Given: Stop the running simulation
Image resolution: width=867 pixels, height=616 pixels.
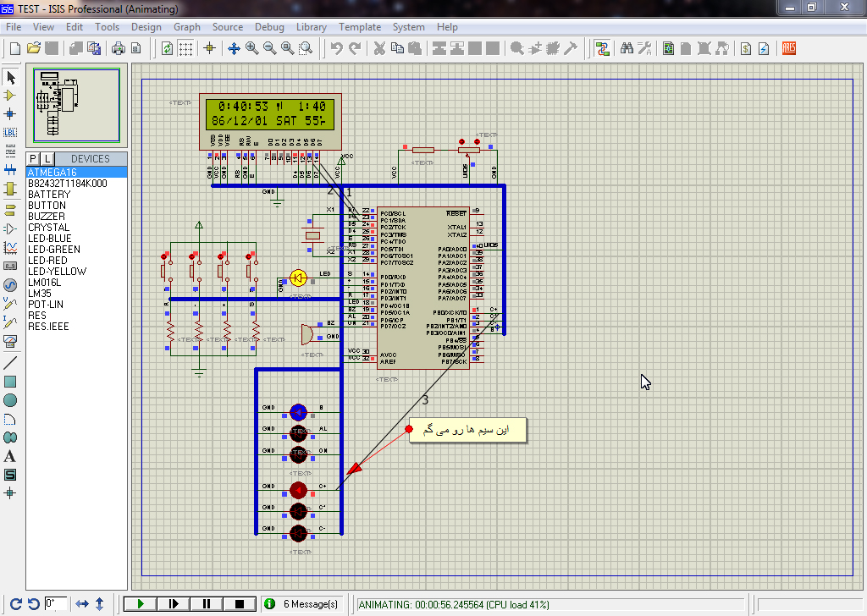Looking at the screenshot, I should (240, 603).
